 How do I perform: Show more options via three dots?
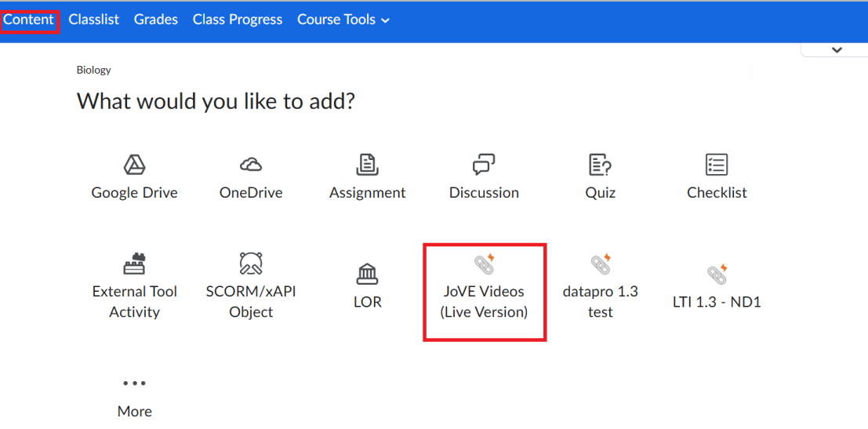[135, 383]
